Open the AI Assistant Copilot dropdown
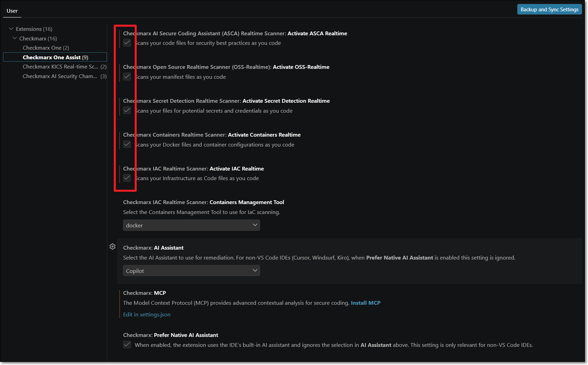 [192, 271]
